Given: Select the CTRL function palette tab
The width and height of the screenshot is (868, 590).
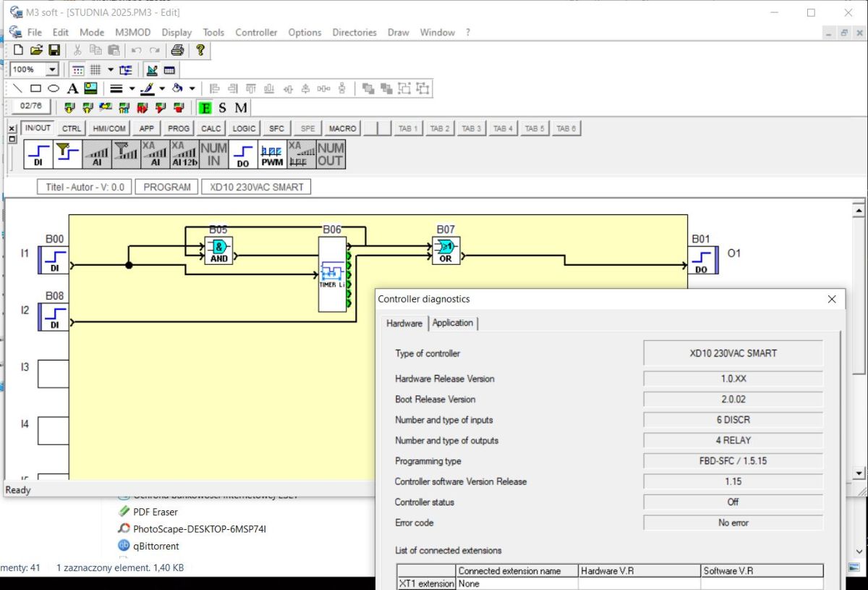Looking at the screenshot, I should click(72, 128).
